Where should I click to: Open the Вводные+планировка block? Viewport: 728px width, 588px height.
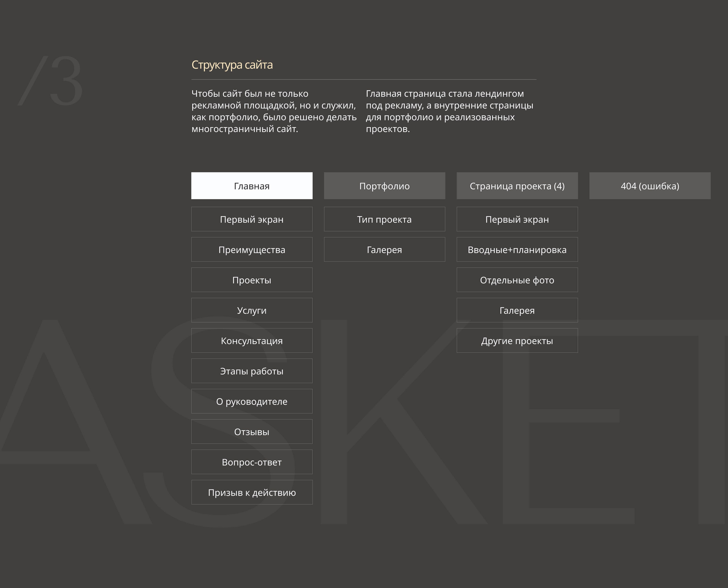point(517,250)
